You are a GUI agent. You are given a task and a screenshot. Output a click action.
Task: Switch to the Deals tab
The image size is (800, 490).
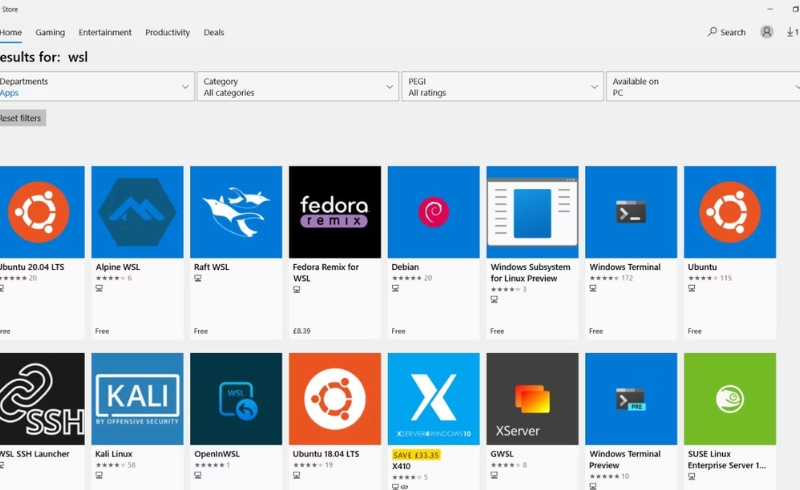pyautogui.click(x=214, y=32)
